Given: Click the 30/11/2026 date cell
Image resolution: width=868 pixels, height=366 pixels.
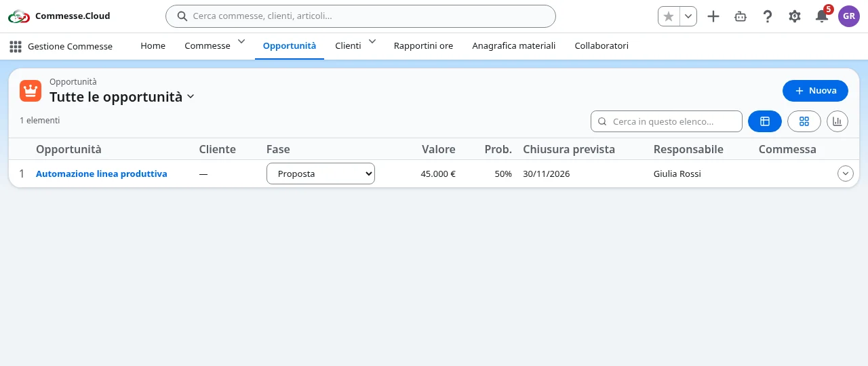Looking at the screenshot, I should pyautogui.click(x=547, y=174).
